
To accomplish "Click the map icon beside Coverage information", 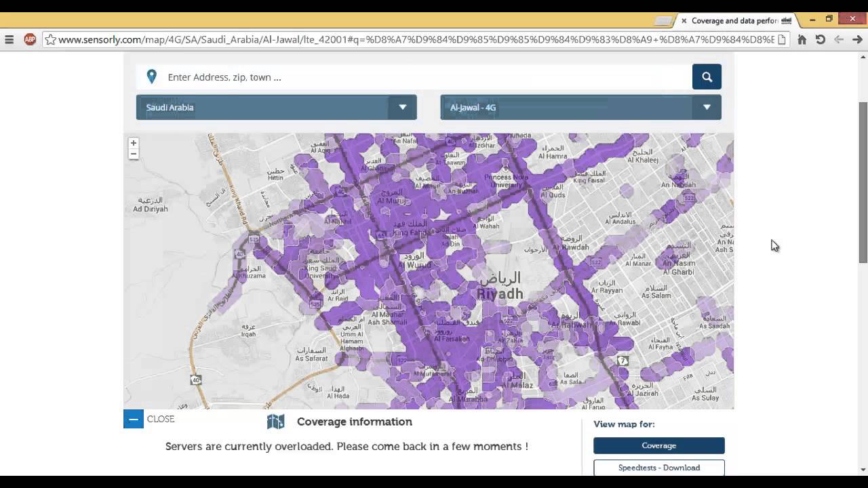I will pyautogui.click(x=275, y=422).
